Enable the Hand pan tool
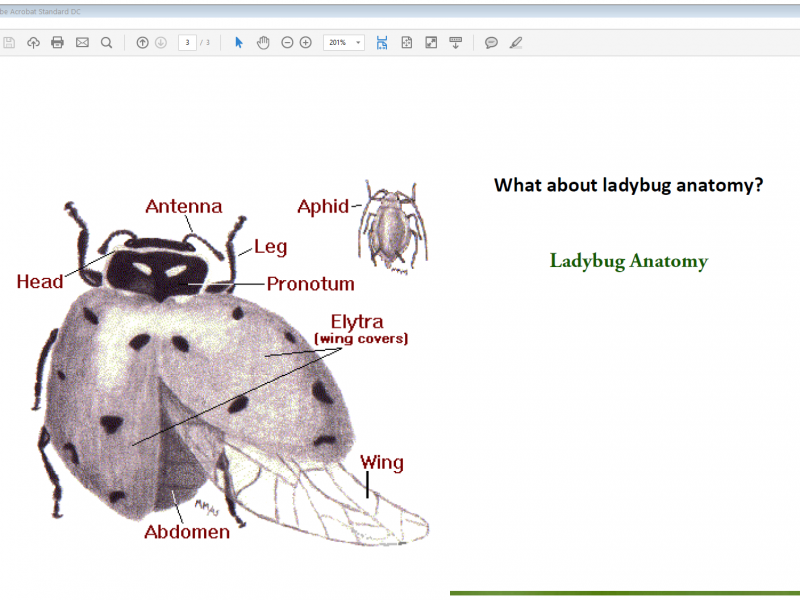The image size is (800, 600). pos(263,43)
